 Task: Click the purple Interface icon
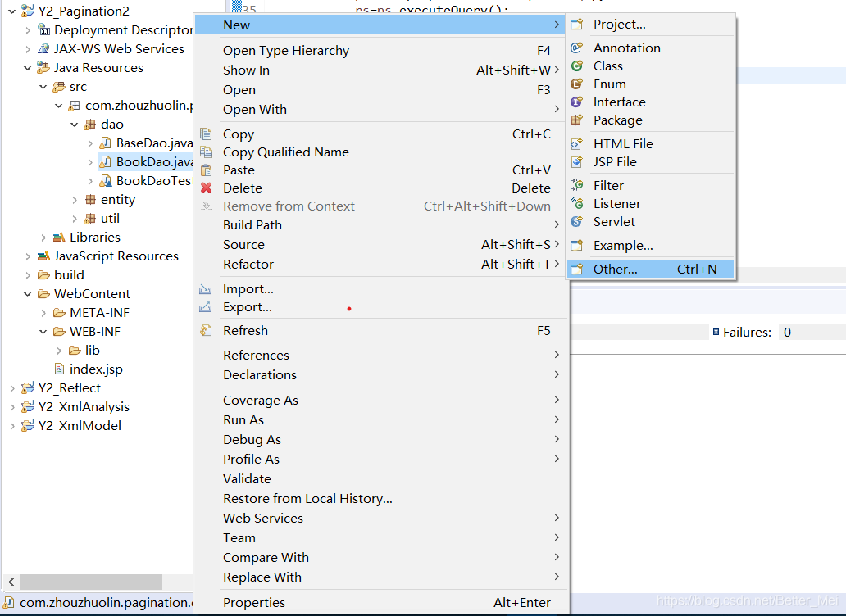coord(577,102)
